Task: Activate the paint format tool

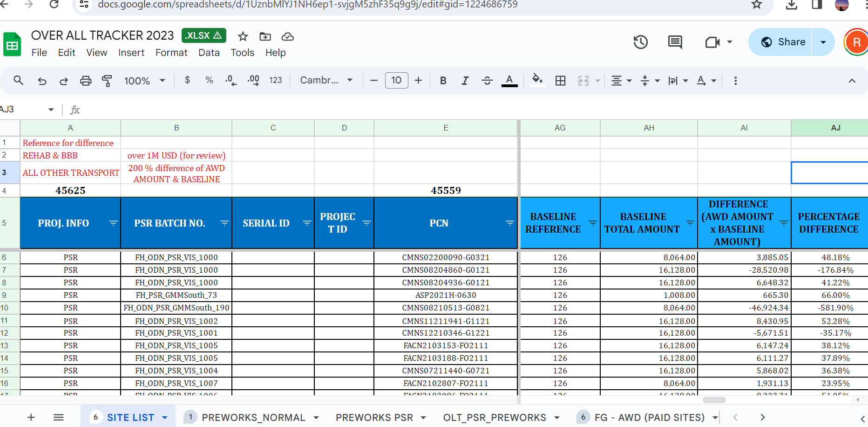Action: (x=107, y=81)
